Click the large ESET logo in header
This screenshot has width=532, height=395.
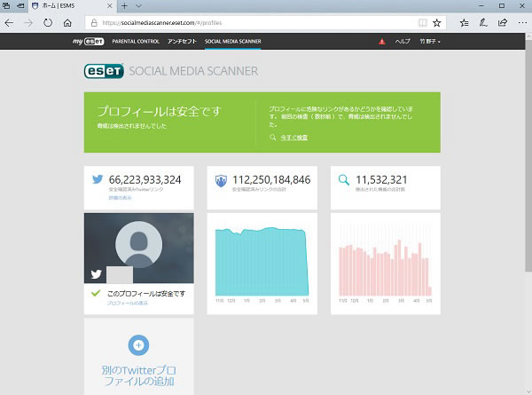click(x=104, y=71)
